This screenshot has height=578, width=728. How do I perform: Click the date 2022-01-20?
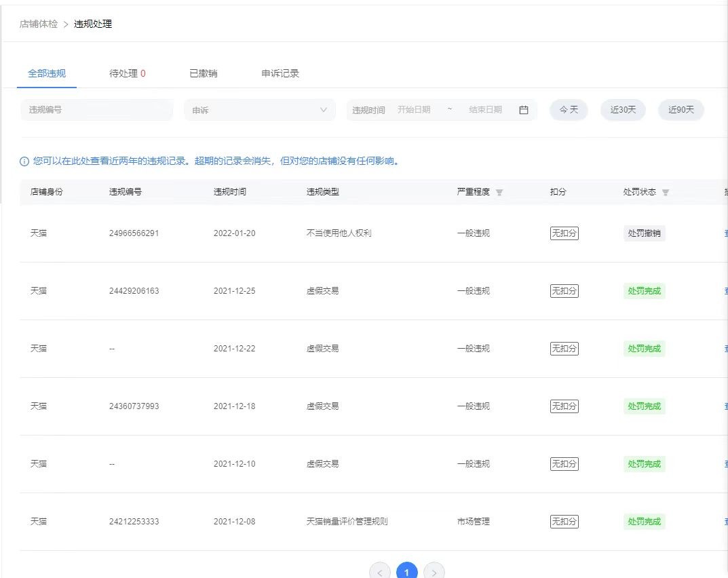pyautogui.click(x=235, y=233)
